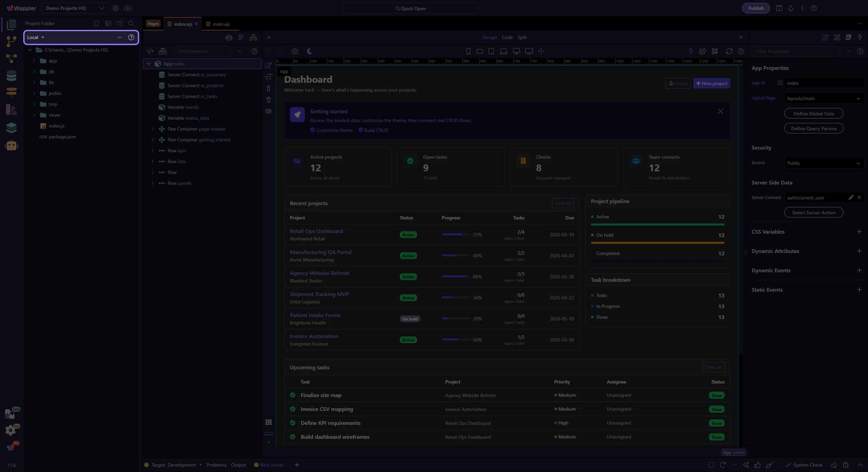868x472 pixels.
Task: Expand the Flex Container page-header node
Action: tap(153, 129)
